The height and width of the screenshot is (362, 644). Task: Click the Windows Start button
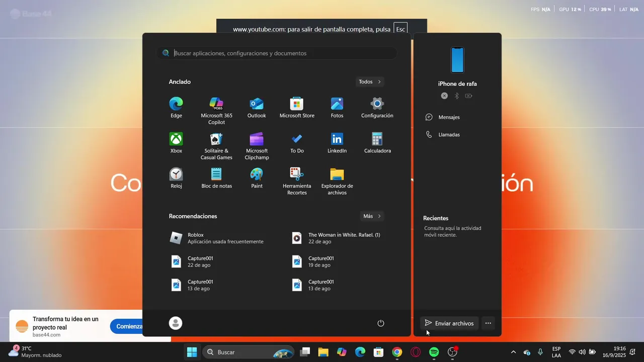192,352
